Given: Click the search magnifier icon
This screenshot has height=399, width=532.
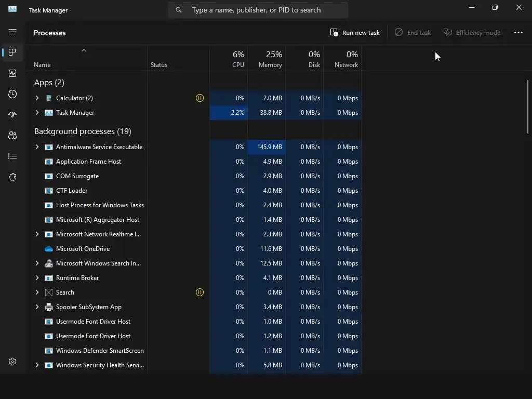Looking at the screenshot, I should click(x=179, y=10).
